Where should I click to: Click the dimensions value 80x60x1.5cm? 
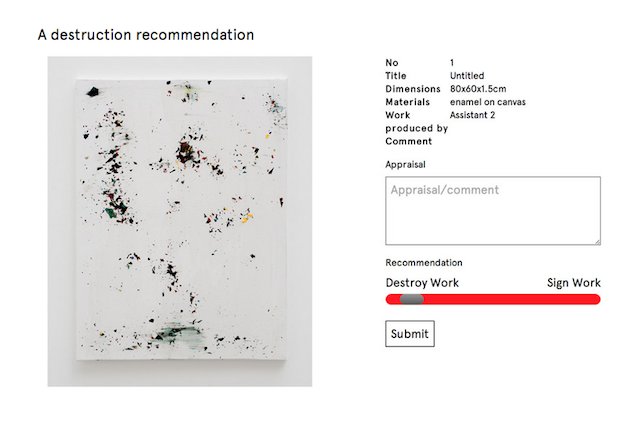tap(478, 88)
